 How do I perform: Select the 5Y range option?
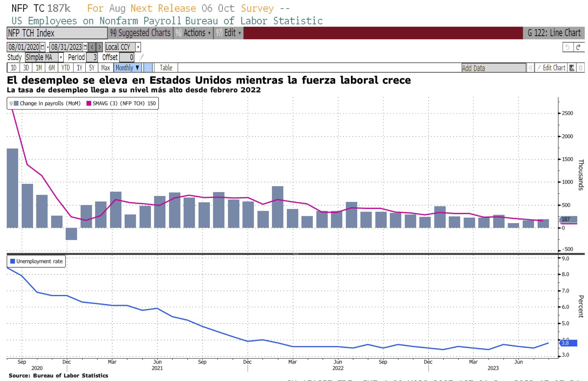coord(92,68)
